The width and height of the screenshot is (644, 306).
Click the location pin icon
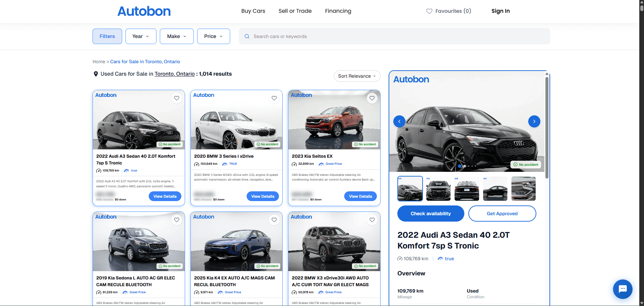(x=96, y=74)
